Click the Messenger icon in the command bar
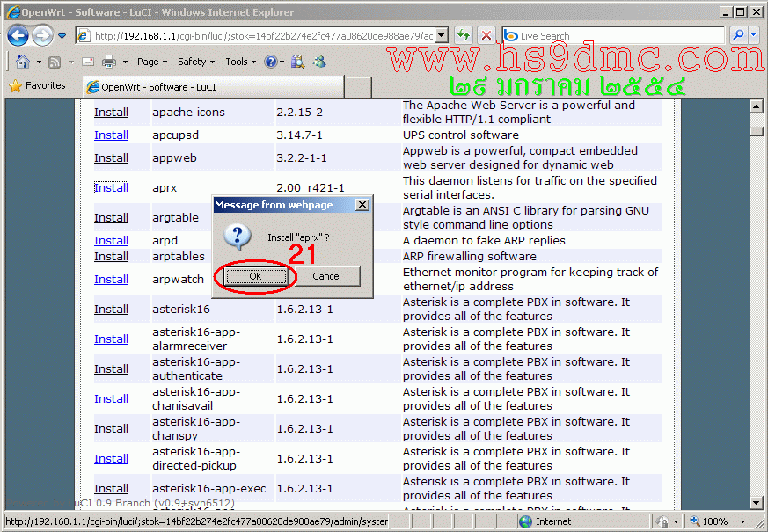The image size is (768, 532). [320, 62]
